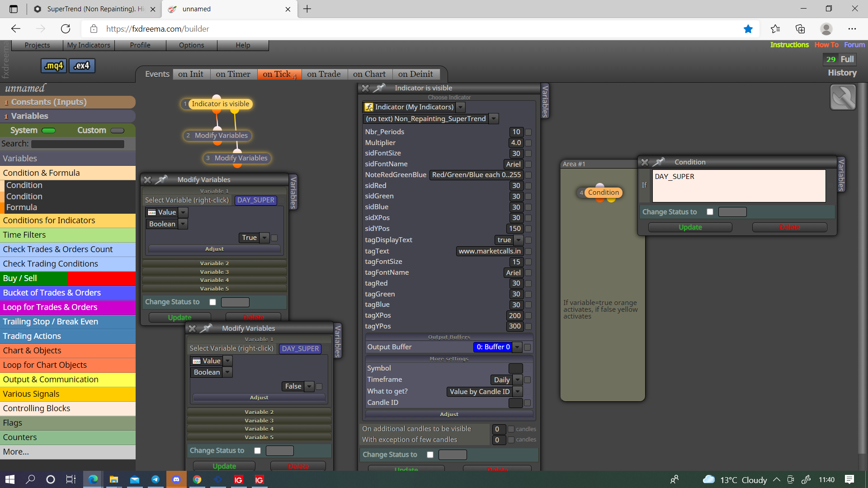Open Windows Start menu
This screenshot has height=488, width=868.
[10, 479]
